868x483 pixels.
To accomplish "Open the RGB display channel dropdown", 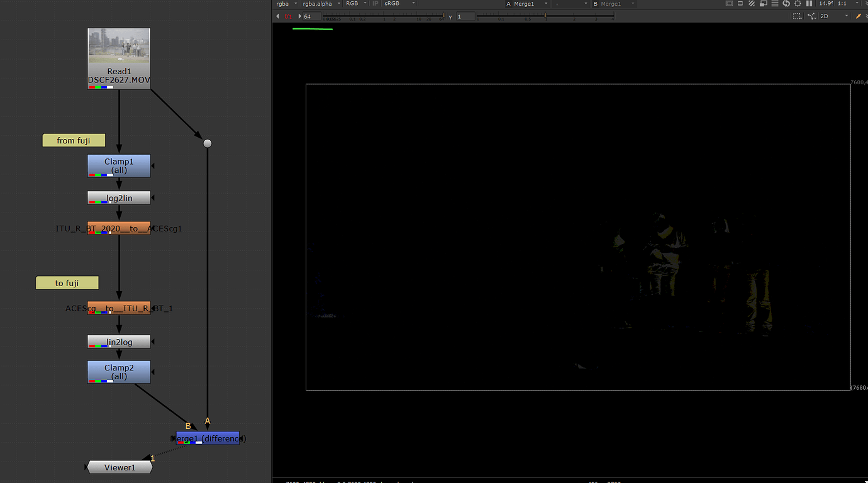I will (355, 4).
